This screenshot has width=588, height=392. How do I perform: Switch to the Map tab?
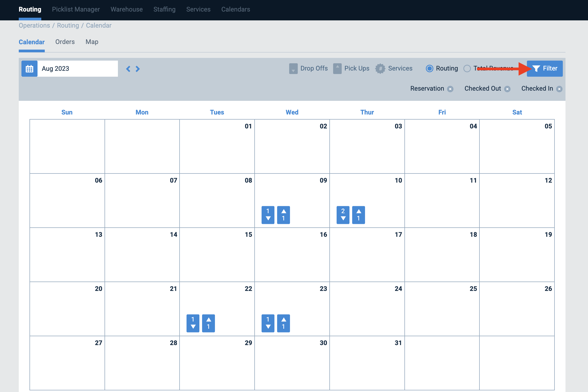coord(92,42)
